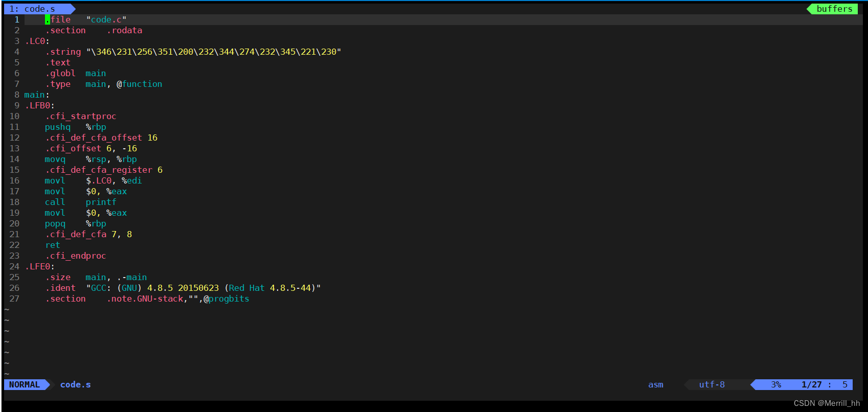Click '.cfi_endproc' directive
Screen dimensions: 868x412
[x=76, y=256]
